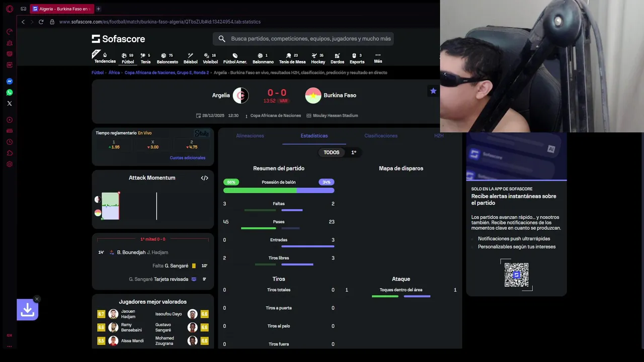Switch to the Alineaciones tab
Image resolution: width=644 pixels, height=362 pixels.
(x=250, y=136)
